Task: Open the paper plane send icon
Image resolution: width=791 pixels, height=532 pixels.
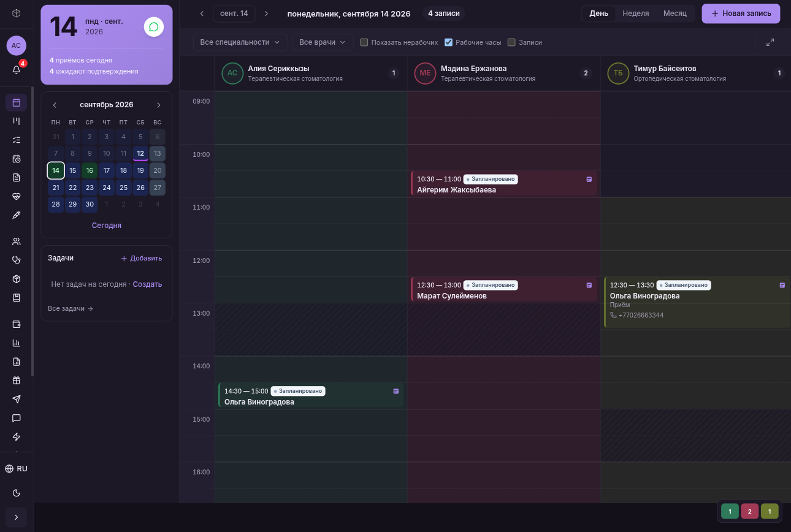Action: (17, 399)
